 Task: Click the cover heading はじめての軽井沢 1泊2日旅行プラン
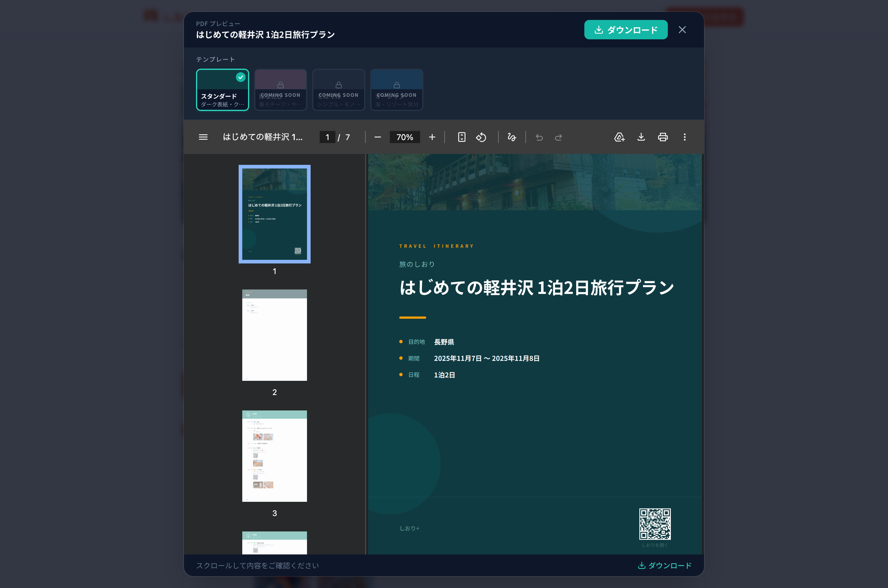pyautogui.click(x=537, y=288)
